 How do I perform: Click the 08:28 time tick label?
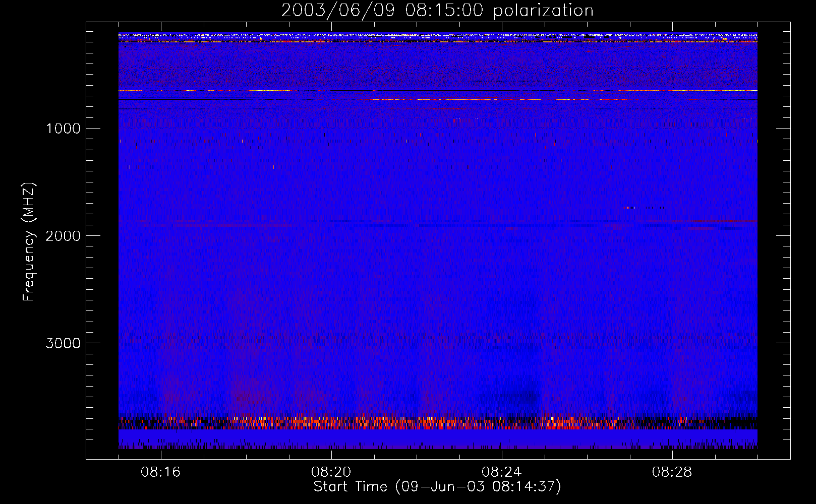pos(672,472)
